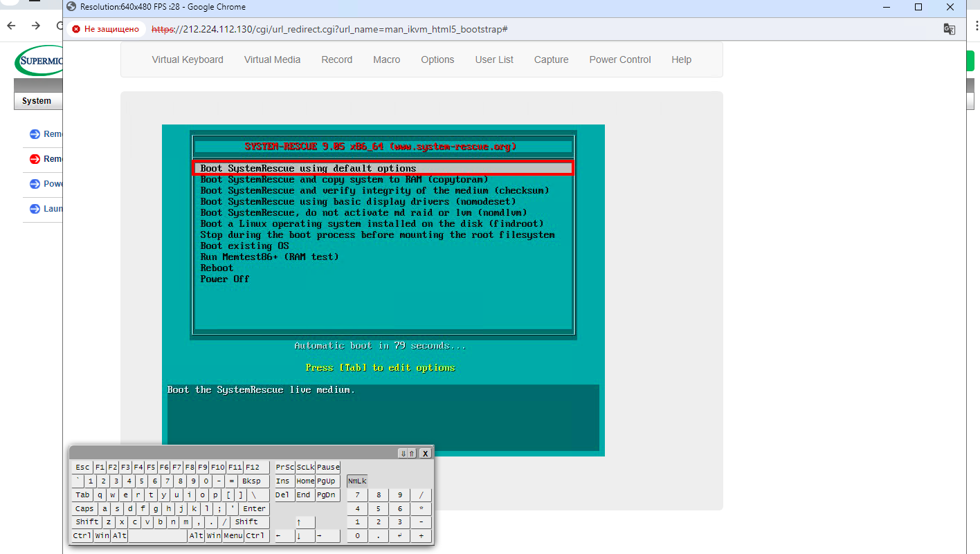Select the 'Power Off' boot menu entry
The width and height of the screenshot is (980, 554).
tap(225, 279)
